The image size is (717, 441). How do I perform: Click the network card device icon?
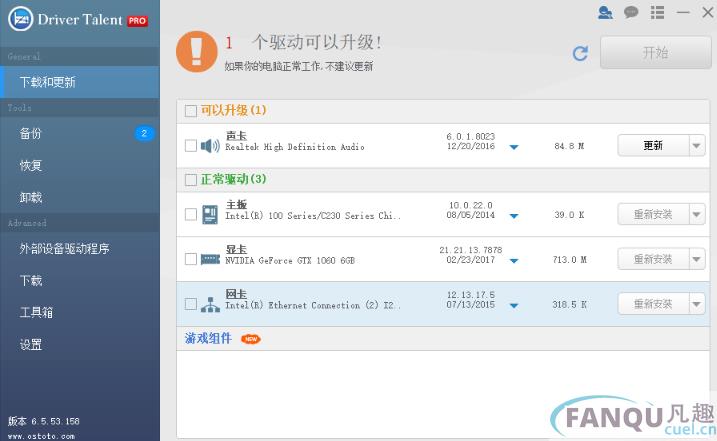210,304
